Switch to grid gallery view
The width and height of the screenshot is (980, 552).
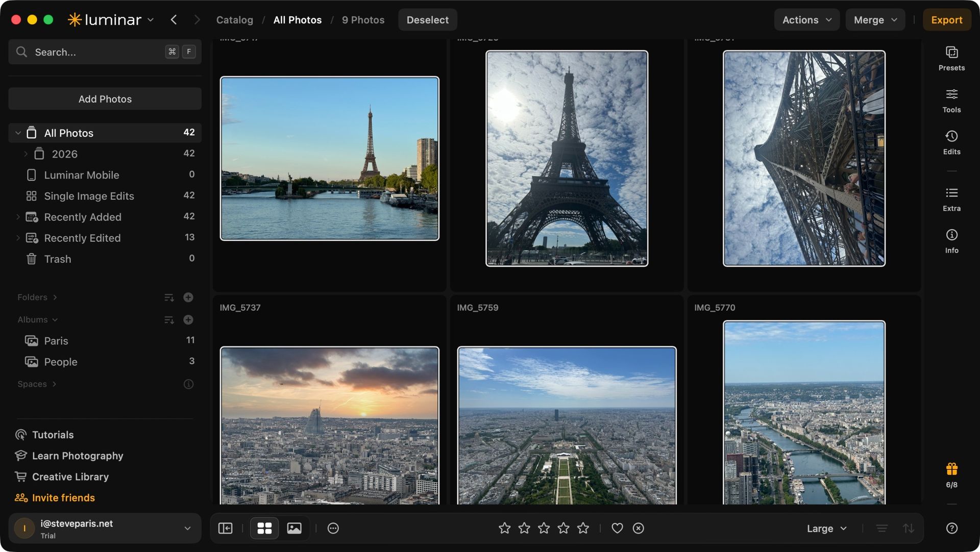(x=264, y=528)
